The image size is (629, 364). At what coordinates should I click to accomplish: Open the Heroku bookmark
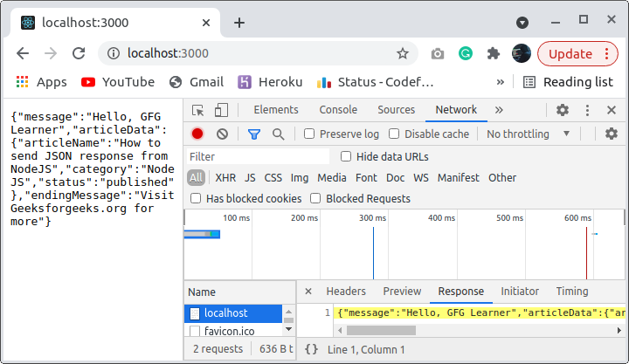point(270,82)
